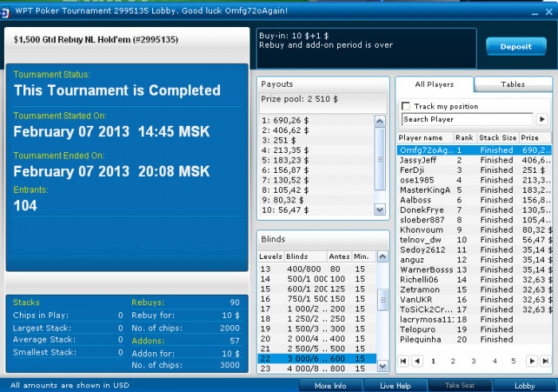Select blinds level 13 row
Image resolution: width=558 pixels, height=392 pixels.
(x=316, y=269)
